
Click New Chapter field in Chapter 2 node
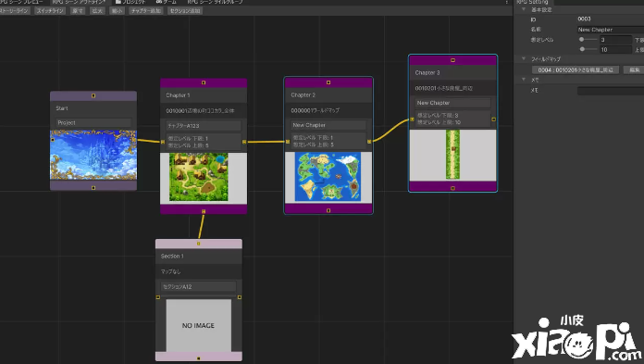(328, 125)
